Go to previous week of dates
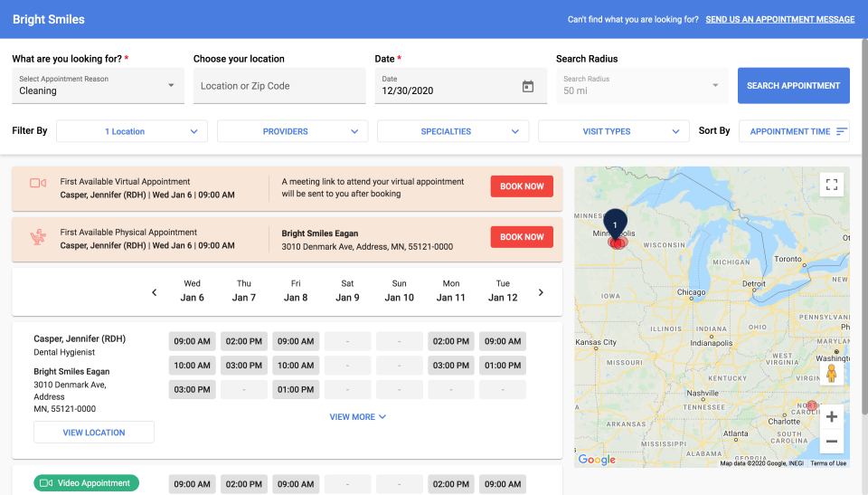Screen dimensions: 868x495 point(155,292)
